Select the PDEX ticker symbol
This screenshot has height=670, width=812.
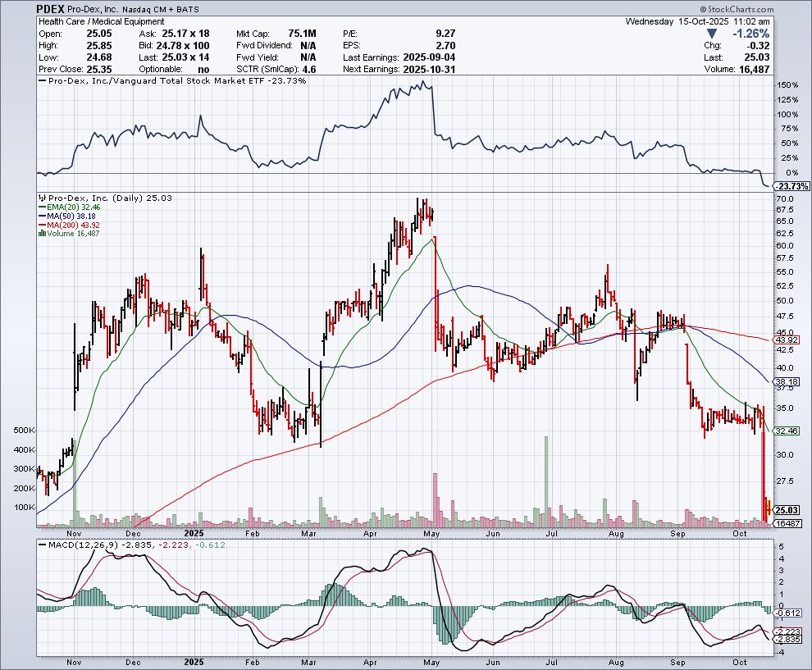pyautogui.click(x=50, y=9)
